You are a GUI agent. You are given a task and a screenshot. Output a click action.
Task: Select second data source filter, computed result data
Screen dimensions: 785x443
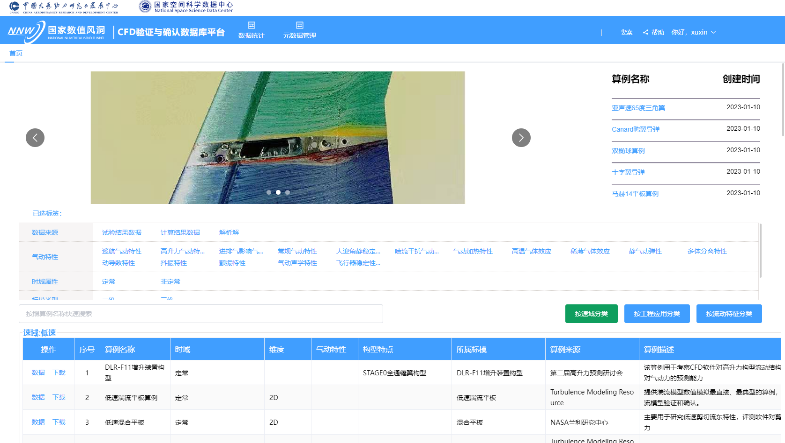click(x=180, y=232)
